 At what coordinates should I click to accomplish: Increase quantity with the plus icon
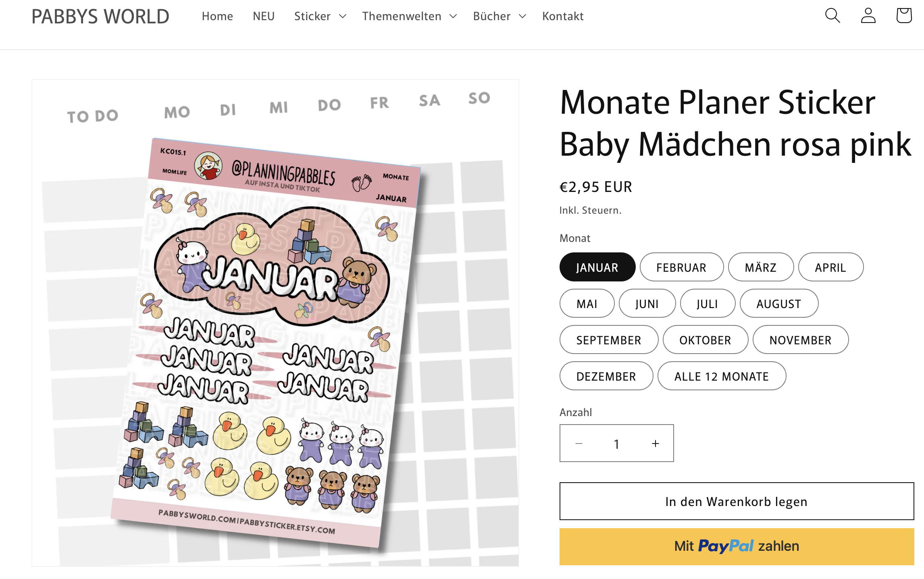click(x=656, y=444)
